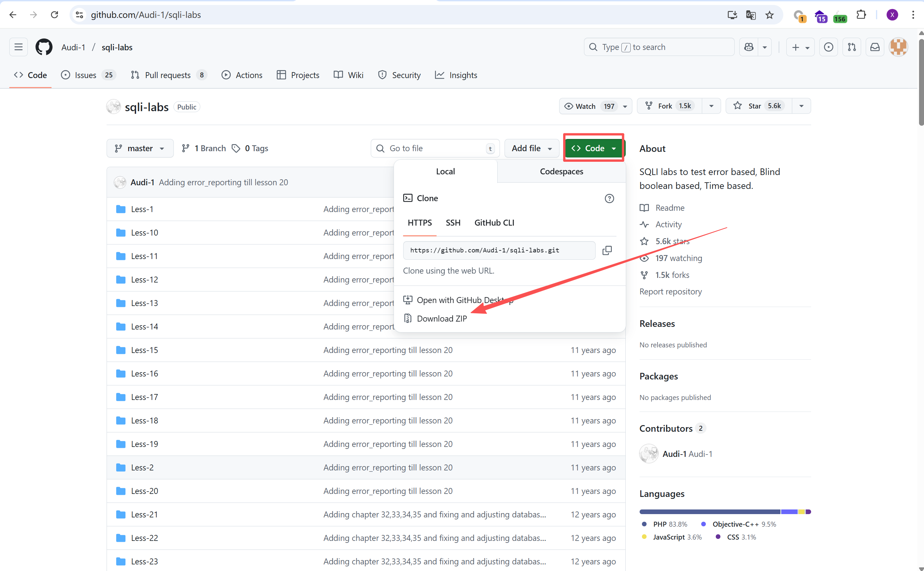Open Chrome's three-dot menu
Image resolution: width=924 pixels, height=571 pixels.
[913, 15]
